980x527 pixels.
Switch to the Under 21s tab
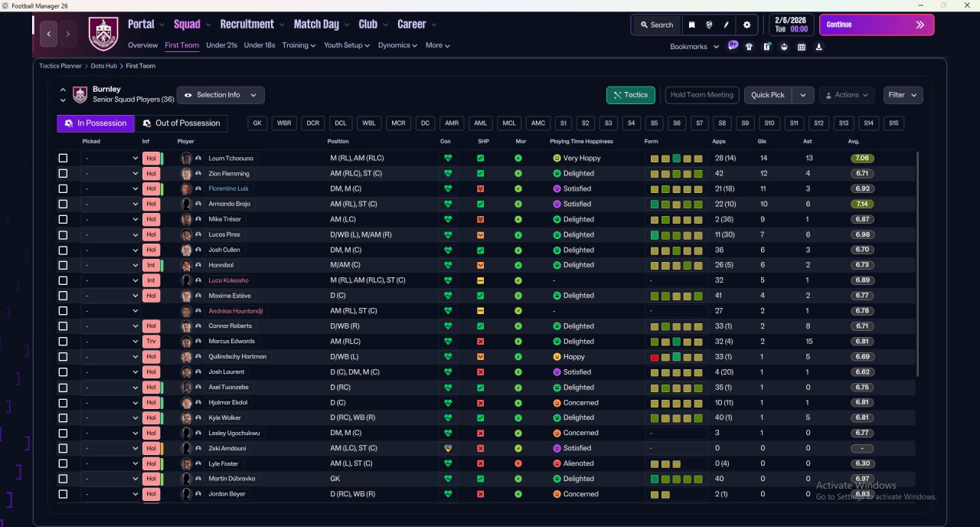pyautogui.click(x=221, y=45)
